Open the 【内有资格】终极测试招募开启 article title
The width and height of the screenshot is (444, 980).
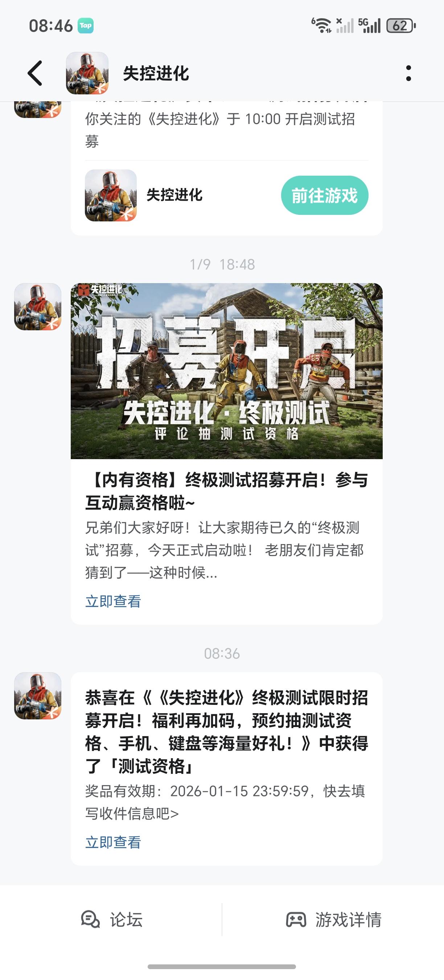227,491
